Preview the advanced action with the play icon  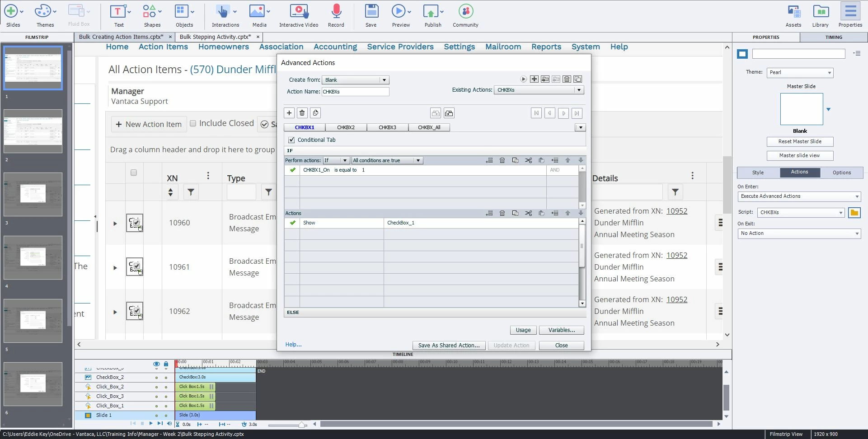[523, 79]
